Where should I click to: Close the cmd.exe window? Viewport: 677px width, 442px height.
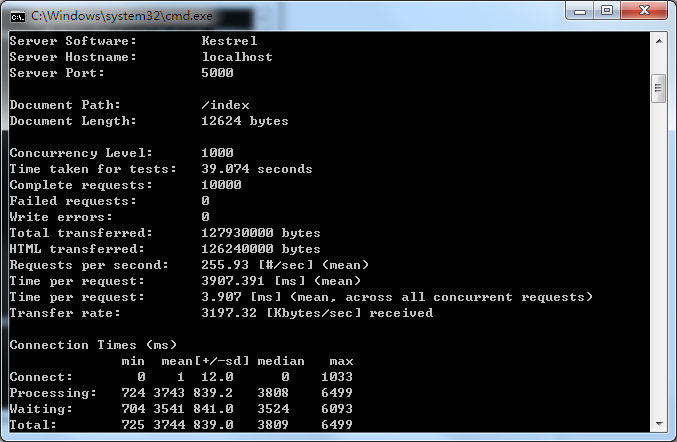tap(644, 11)
